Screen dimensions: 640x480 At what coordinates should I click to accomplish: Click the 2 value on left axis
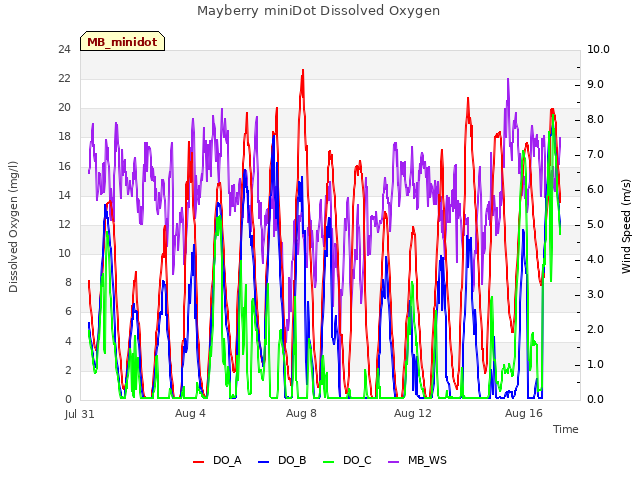tap(68, 370)
